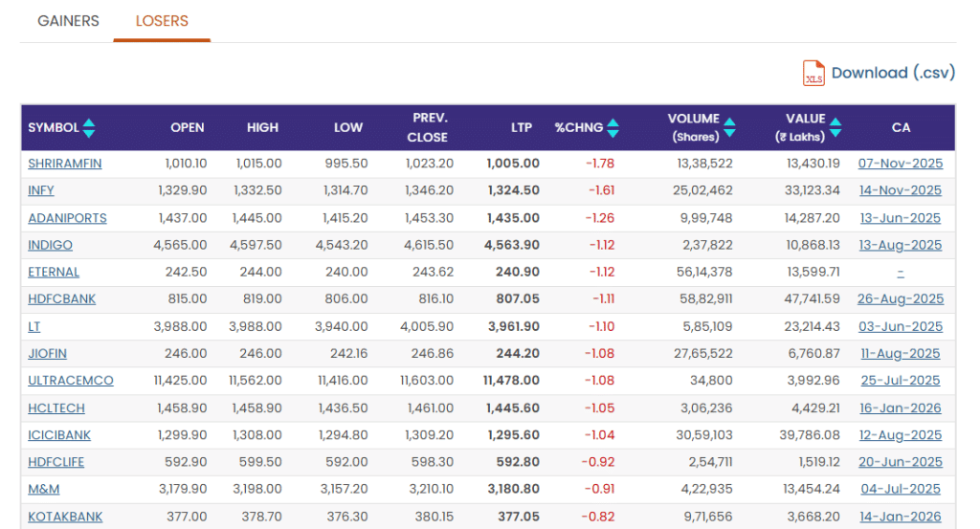Image resolution: width=980 pixels, height=529 pixels.
Task: Open the 16-Jan-2026 CA link for HCLTECH
Action: [900, 408]
